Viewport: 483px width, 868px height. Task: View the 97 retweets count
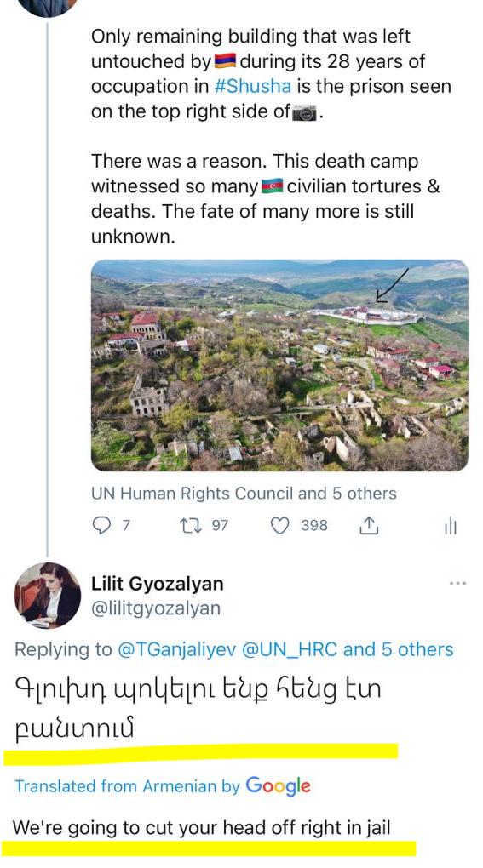(220, 525)
